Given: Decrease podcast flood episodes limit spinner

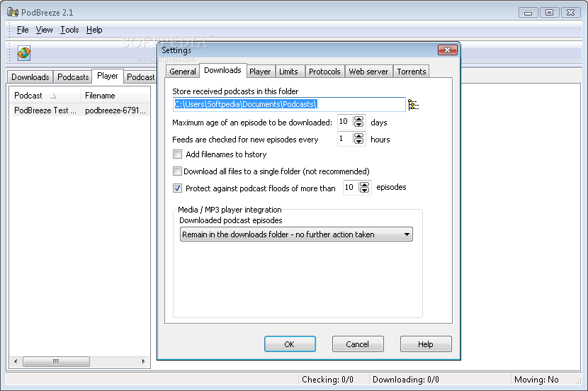Looking at the screenshot, I should 365,190.
